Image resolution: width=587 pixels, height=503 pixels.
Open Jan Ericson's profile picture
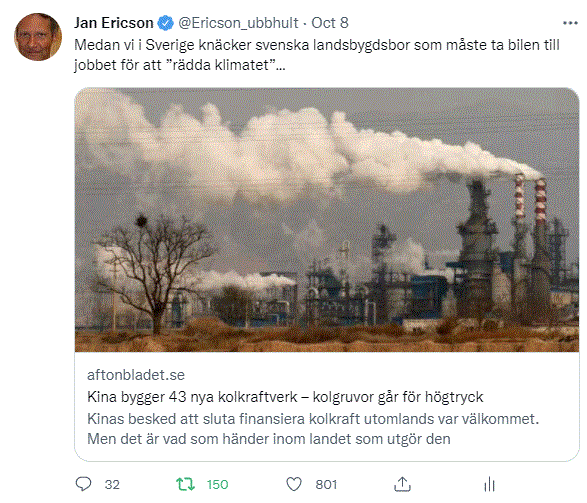point(38,37)
